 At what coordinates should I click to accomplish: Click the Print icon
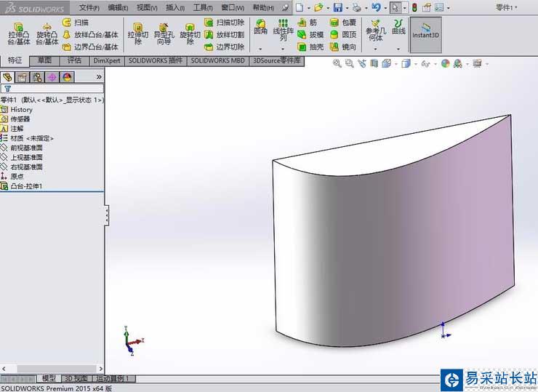357,7
